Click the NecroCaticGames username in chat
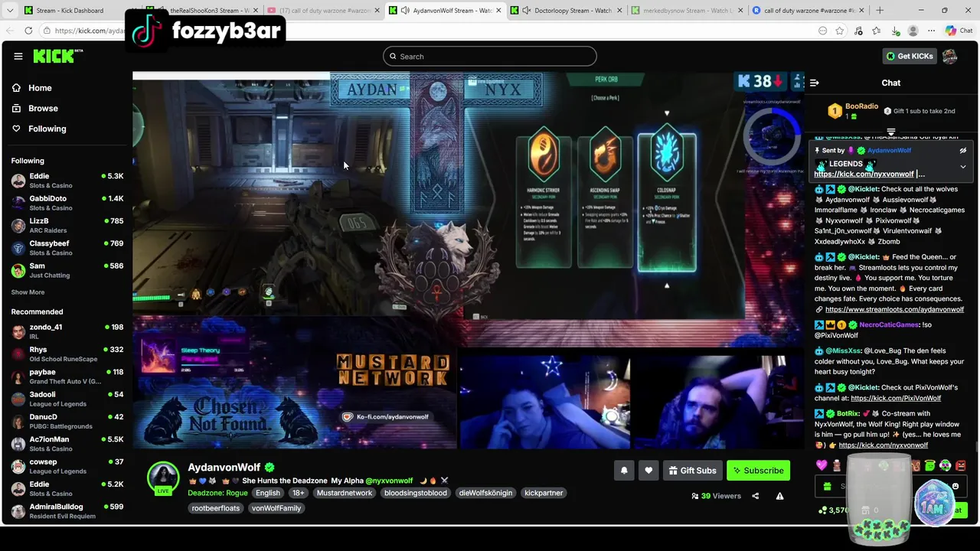The image size is (980, 551). point(890,324)
